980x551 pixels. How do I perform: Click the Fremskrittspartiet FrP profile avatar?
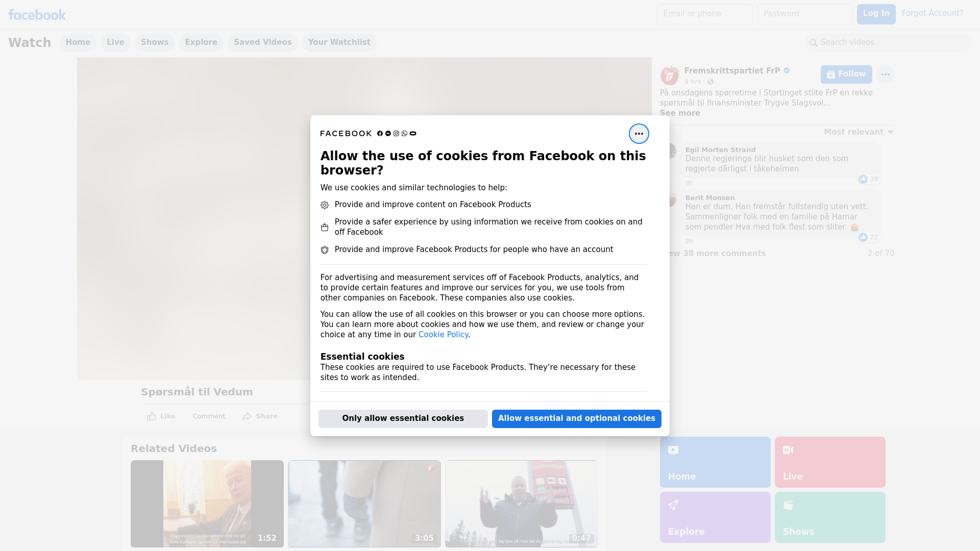click(670, 76)
